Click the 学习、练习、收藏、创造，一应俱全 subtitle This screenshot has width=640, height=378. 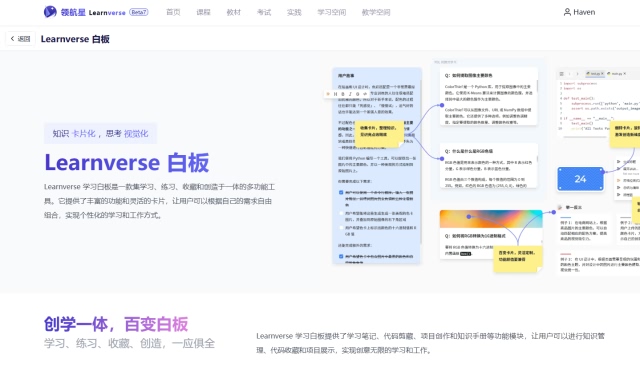point(129,343)
